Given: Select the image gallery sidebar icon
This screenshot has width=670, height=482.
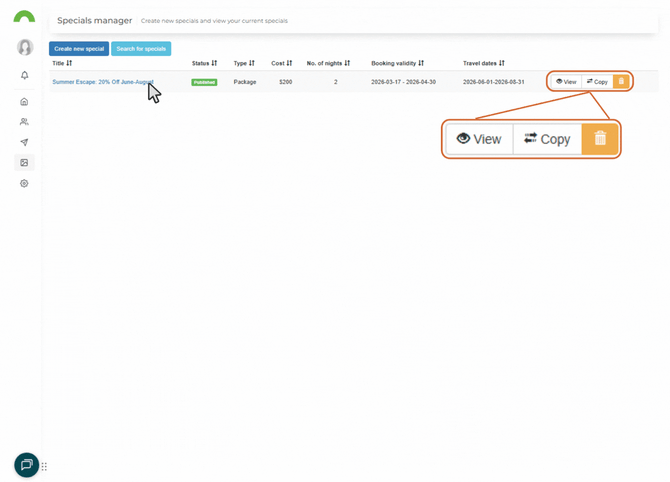Looking at the screenshot, I should pos(25,163).
